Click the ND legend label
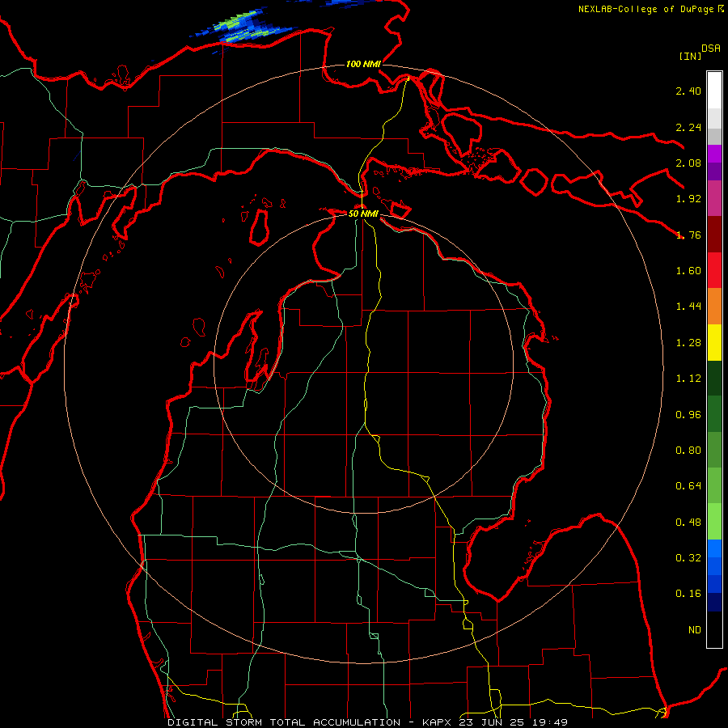 695,630
